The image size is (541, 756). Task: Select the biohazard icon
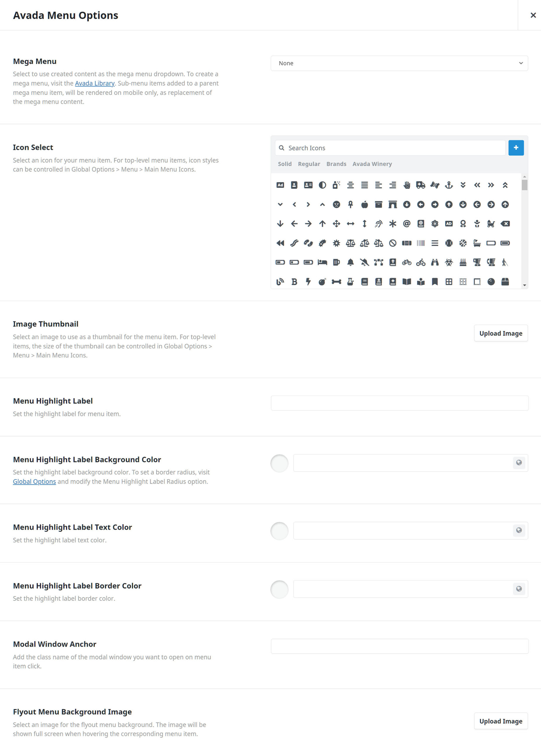tap(449, 262)
